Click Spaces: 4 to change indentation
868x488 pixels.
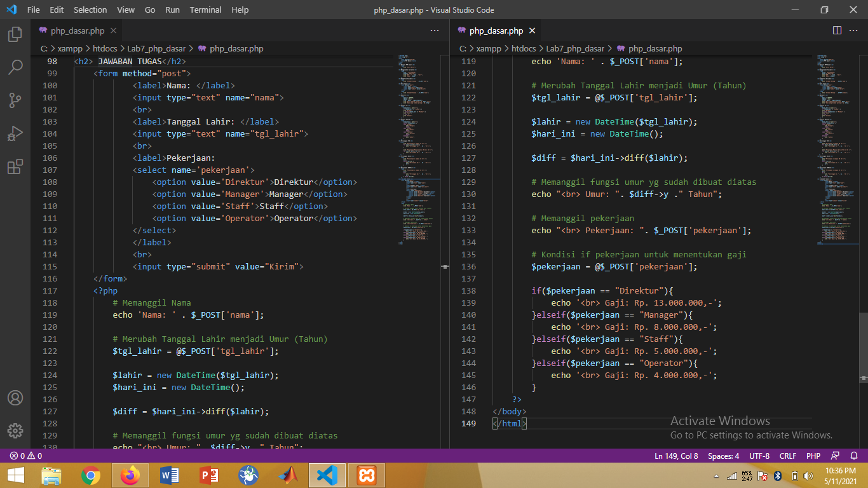[x=722, y=456]
